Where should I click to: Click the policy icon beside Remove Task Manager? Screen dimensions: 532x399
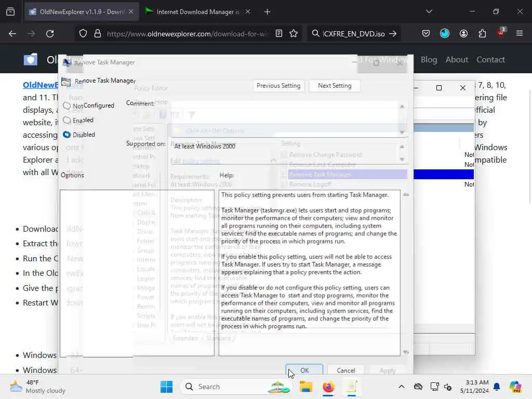[x=66, y=82]
